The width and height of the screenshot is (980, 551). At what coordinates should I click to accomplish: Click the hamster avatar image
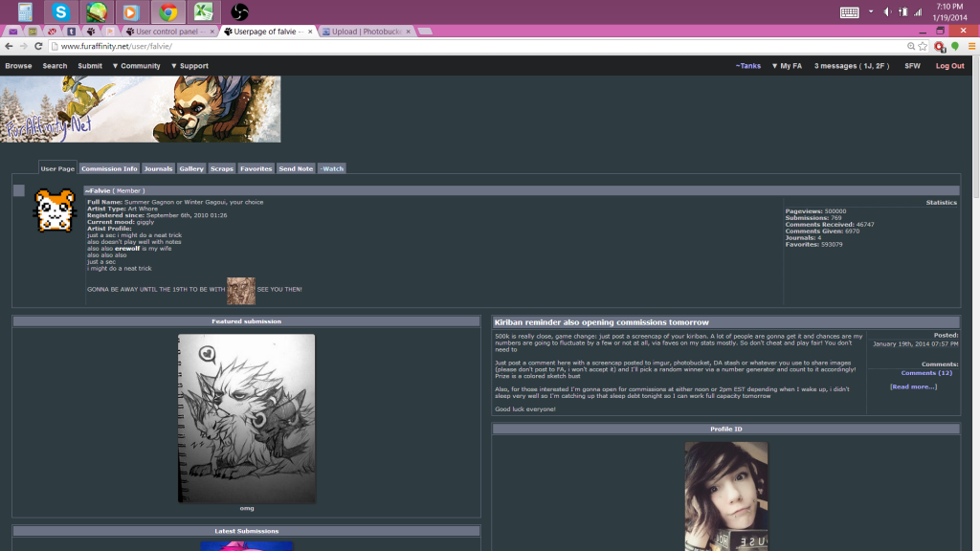point(55,210)
